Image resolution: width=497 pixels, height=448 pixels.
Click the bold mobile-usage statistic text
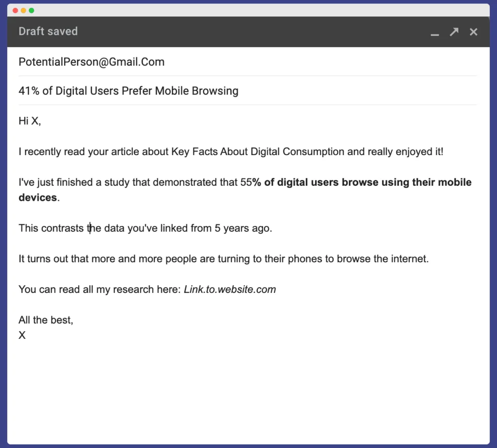point(362,182)
